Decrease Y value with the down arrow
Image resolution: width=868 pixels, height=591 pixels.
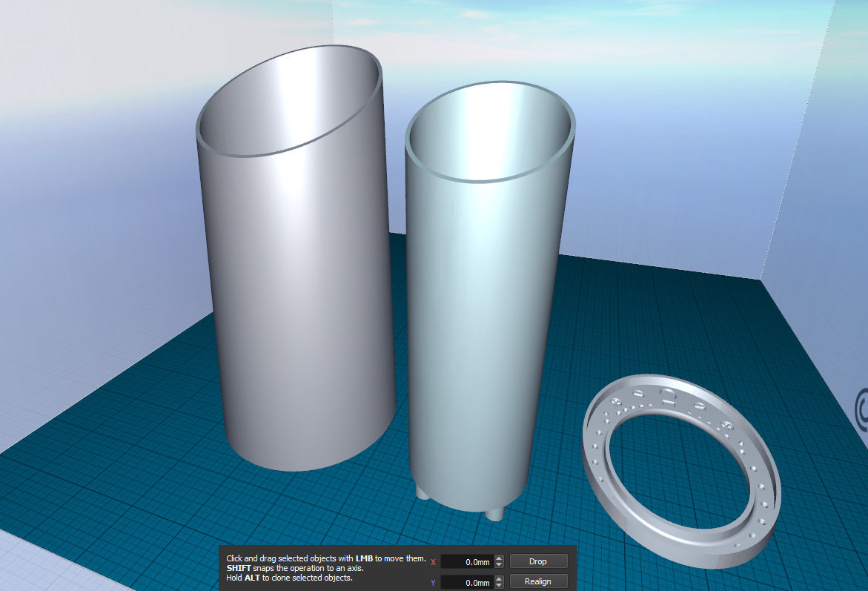[499, 586]
